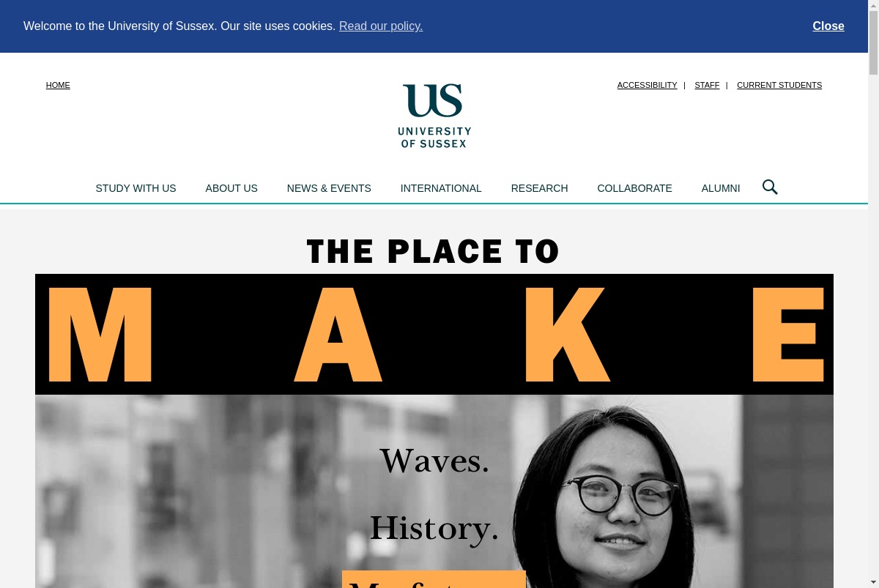Viewport: 879px width, 588px height.
Task: Open the Research menu item
Action: coord(539,188)
